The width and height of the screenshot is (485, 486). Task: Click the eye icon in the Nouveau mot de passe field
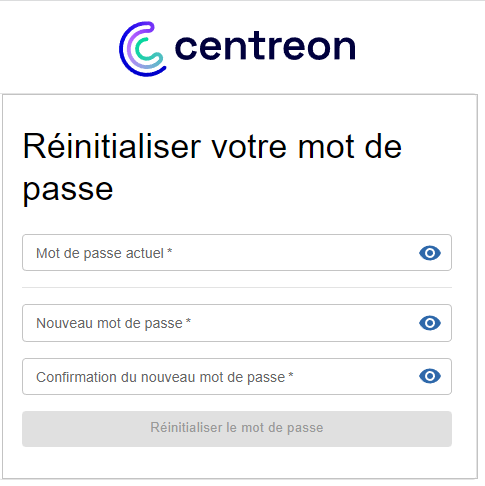coord(430,323)
